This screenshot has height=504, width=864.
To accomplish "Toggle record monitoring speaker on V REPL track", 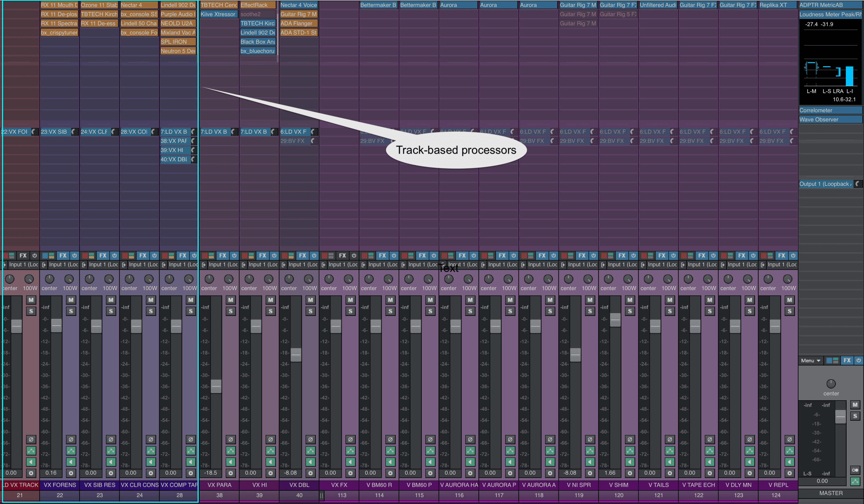I will (x=789, y=462).
